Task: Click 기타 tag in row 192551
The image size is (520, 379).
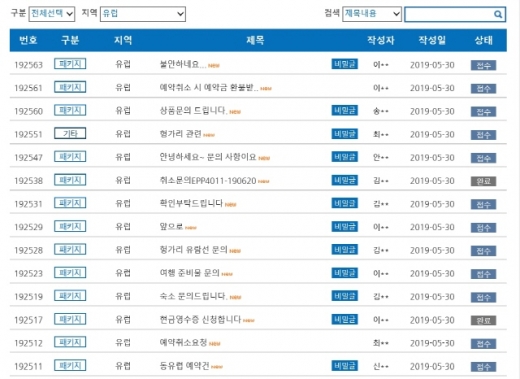Action: point(70,133)
